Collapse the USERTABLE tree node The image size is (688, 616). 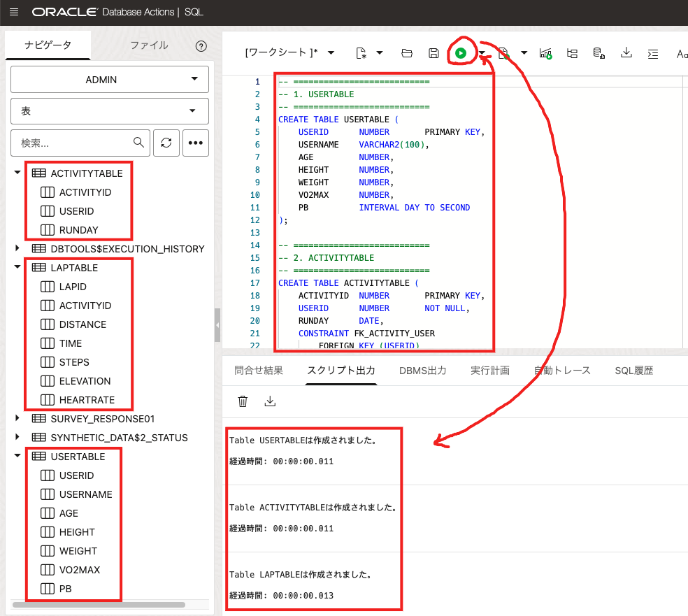point(17,455)
